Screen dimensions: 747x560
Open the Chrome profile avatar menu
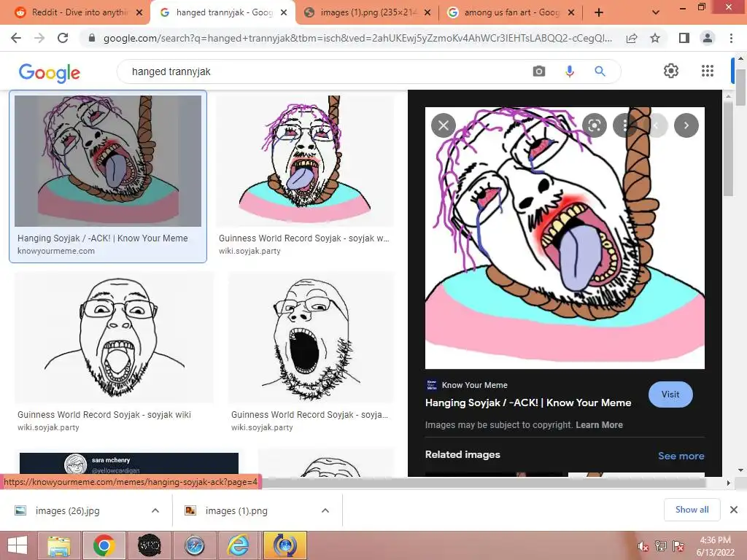click(x=708, y=38)
